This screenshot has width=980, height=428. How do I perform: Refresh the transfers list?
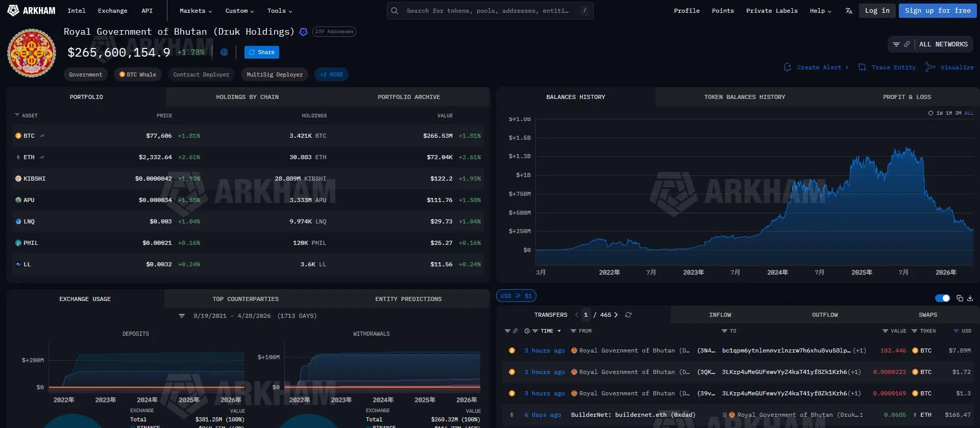(x=628, y=315)
